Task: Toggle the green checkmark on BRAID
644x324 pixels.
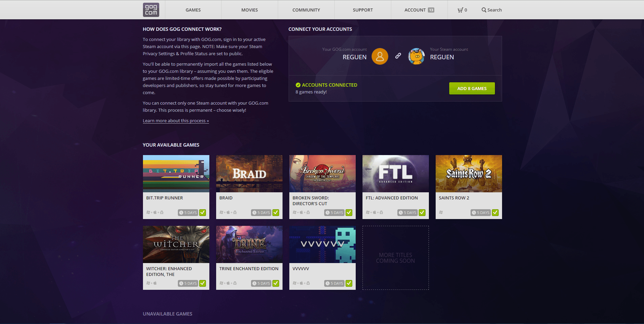Action: [276, 213]
